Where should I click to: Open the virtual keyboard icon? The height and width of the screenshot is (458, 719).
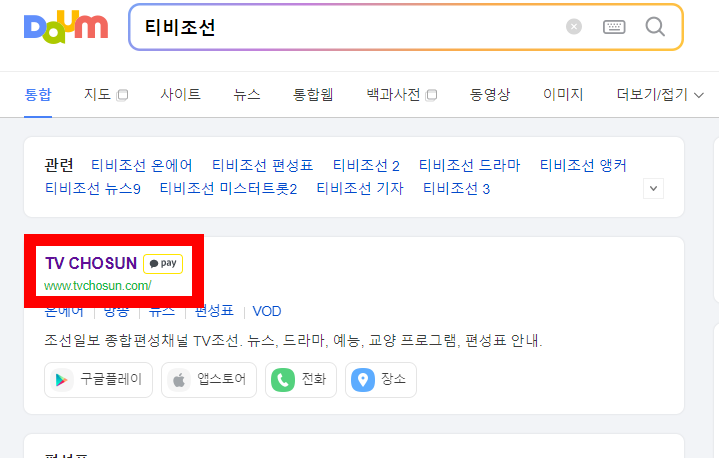point(614,27)
